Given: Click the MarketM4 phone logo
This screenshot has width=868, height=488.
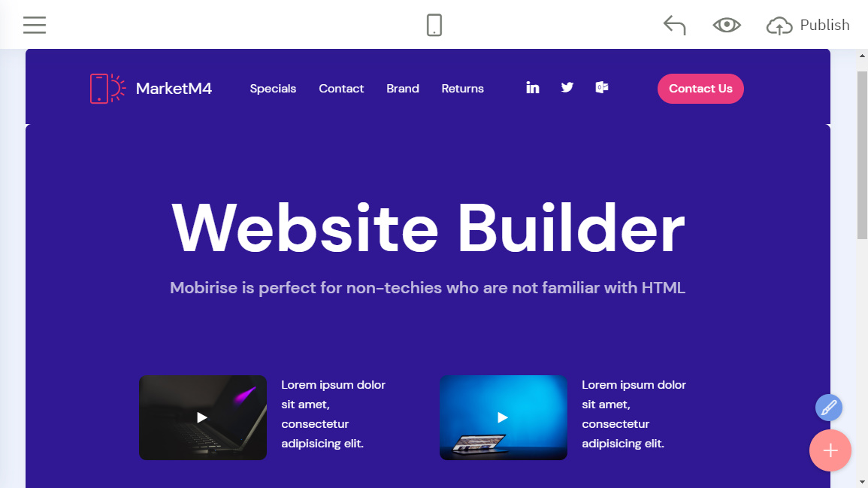Looking at the screenshot, I should (x=108, y=89).
